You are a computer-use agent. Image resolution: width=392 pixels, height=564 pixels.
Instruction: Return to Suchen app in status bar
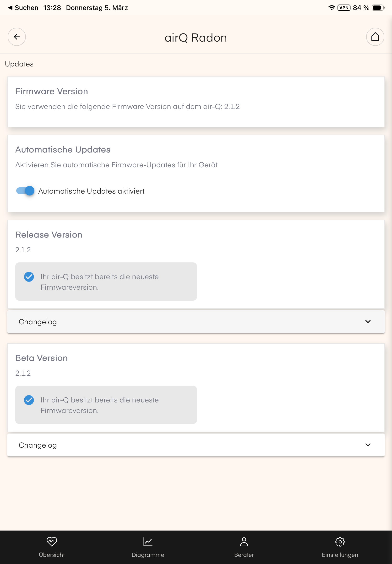[23, 8]
